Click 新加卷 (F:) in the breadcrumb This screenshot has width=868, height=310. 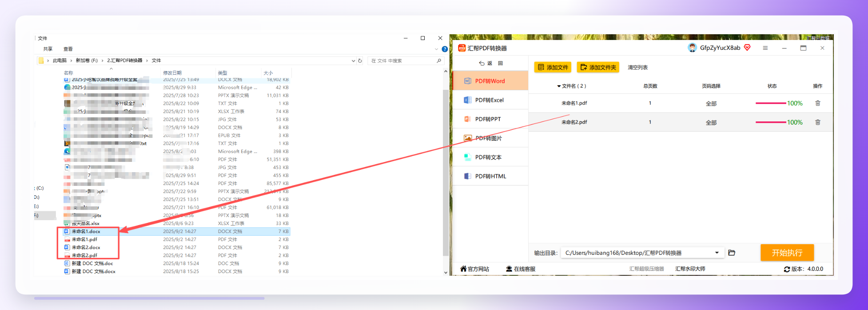coord(87,60)
